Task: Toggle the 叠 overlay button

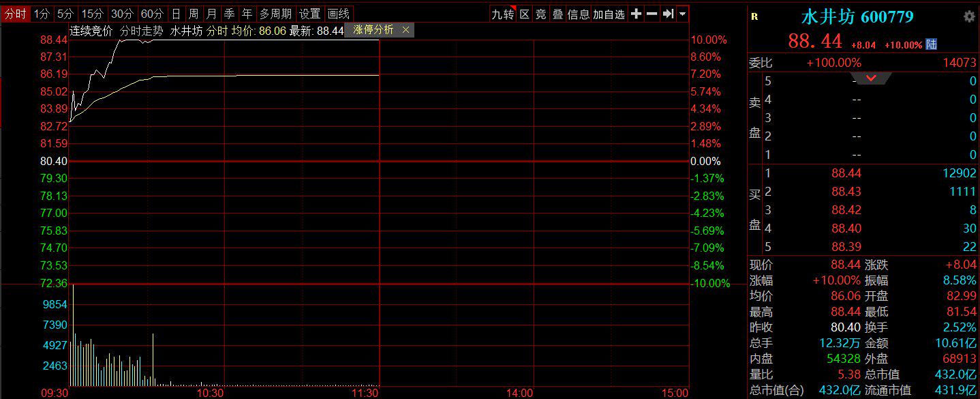Action: click(557, 14)
